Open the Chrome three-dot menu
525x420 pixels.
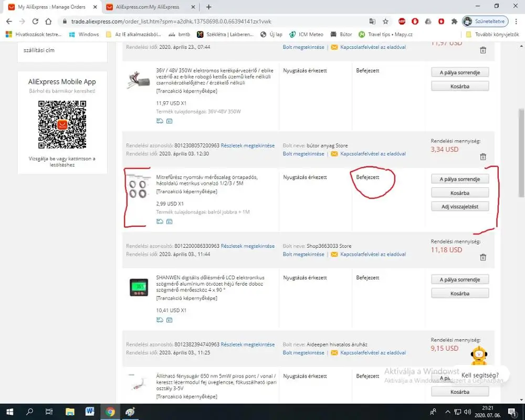click(516, 22)
